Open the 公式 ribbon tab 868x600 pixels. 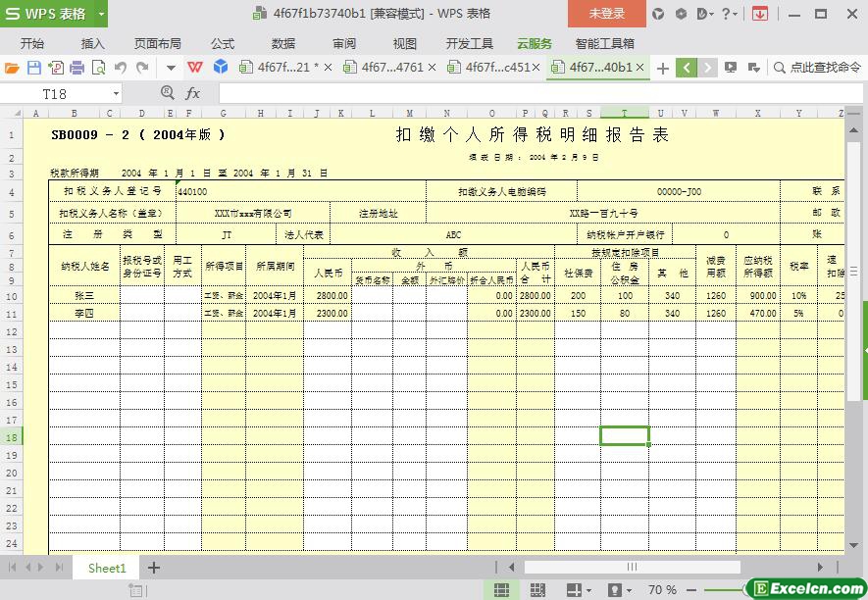click(x=223, y=43)
